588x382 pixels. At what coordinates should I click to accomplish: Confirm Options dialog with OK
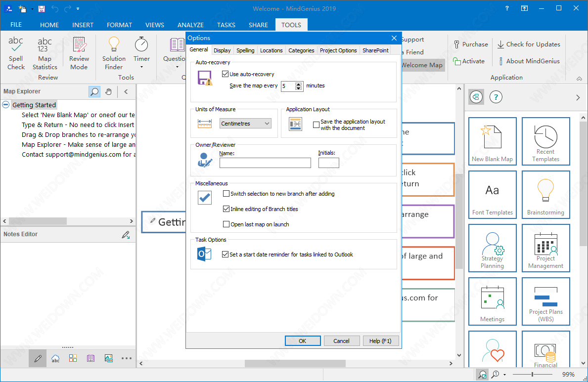tap(303, 341)
